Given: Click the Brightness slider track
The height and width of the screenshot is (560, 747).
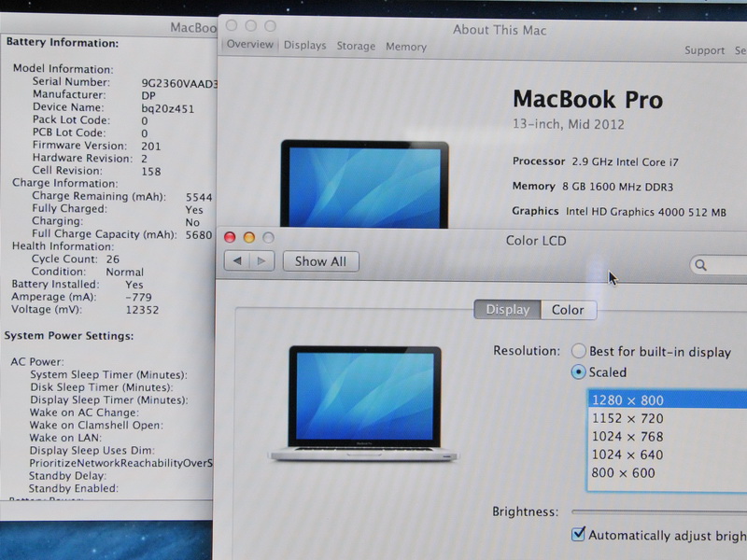Looking at the screenshot, I should 659,512.
